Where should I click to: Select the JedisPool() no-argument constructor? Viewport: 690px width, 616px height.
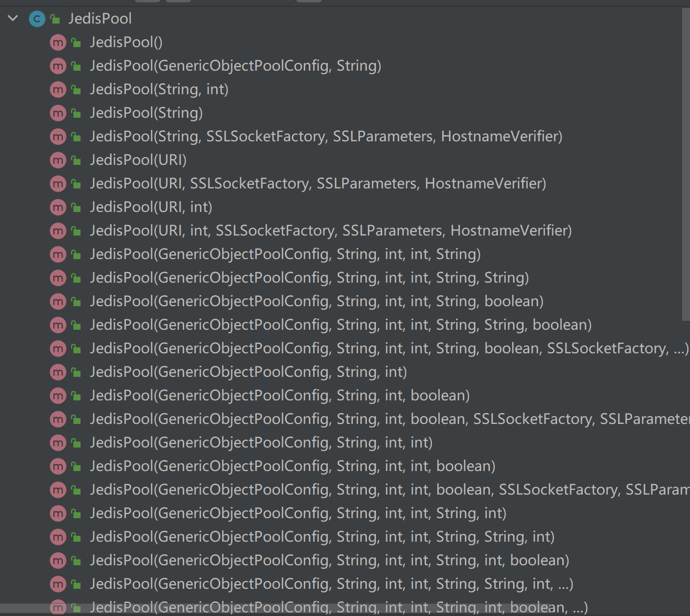pos(126,42)
